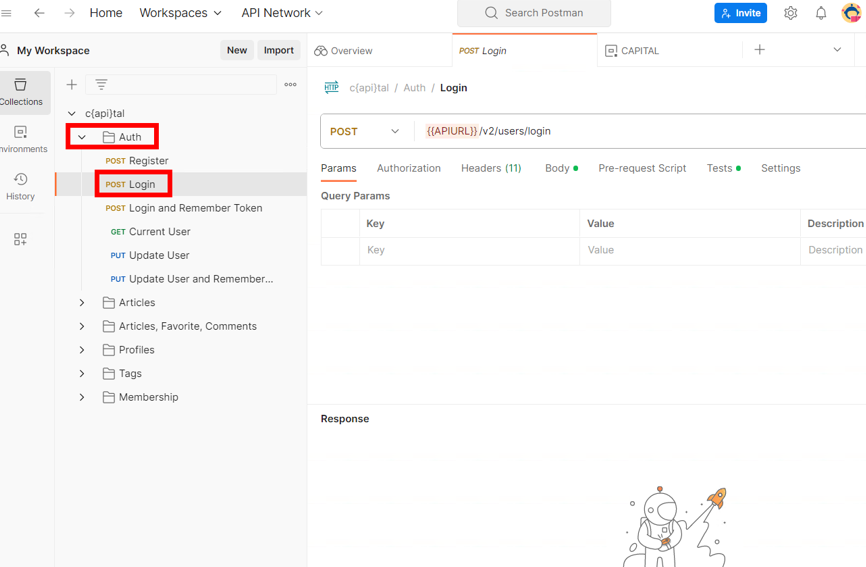The width and height of the screenshot is (866, 567).
Task: Click the filter collections icon
Action: click(101, 84)
